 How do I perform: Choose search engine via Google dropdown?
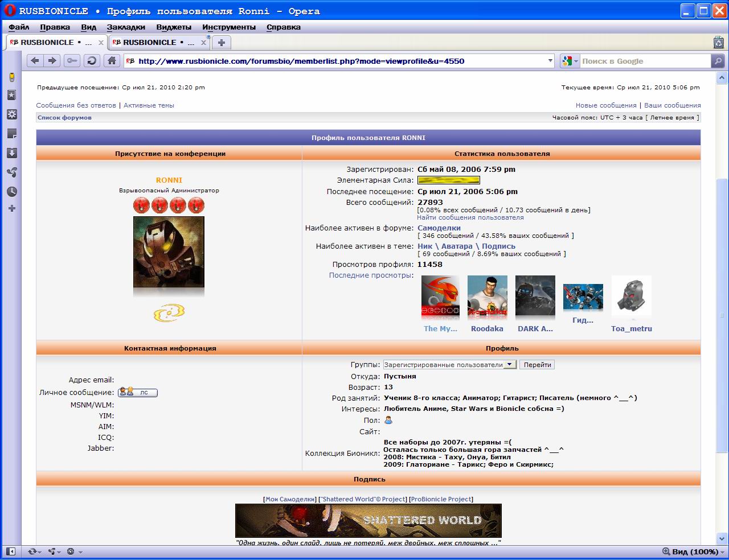tap(570, 61)
